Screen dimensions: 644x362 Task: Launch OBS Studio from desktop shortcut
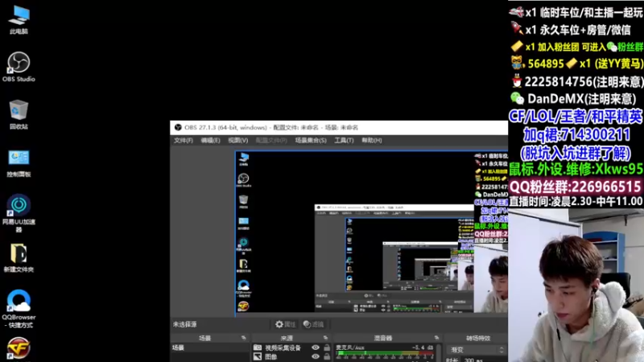tap(19, 67)
